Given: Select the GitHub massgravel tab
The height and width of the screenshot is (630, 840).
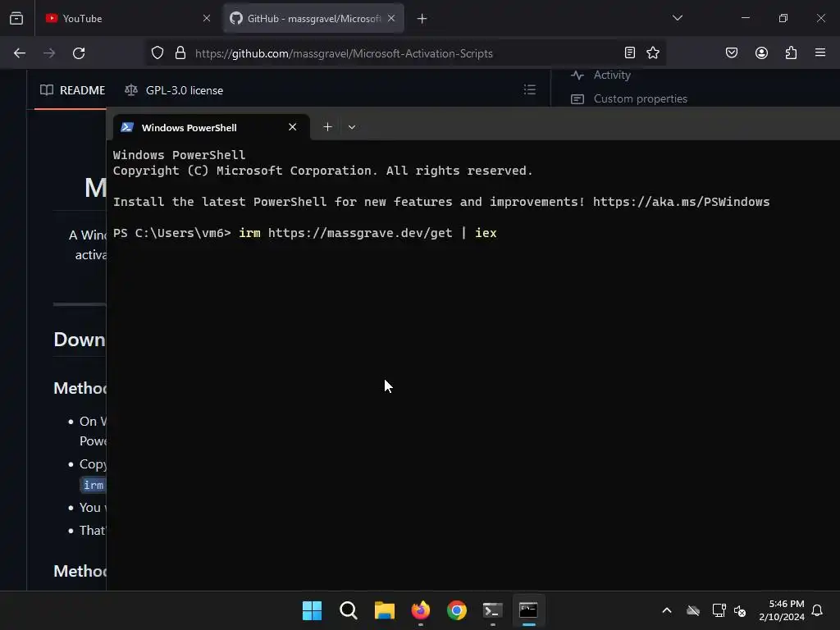Looking at the screenshot, I should (313, 18).
